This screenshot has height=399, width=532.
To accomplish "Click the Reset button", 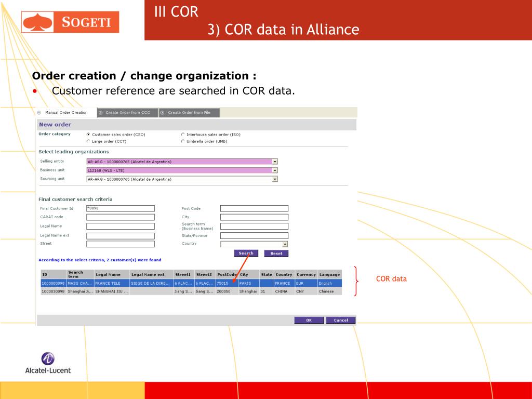I will pos(276,254).
